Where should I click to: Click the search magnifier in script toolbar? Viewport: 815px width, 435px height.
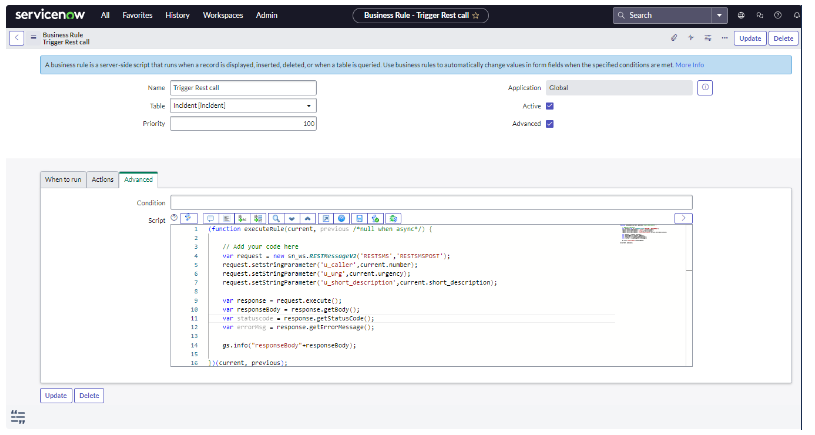[275, 217]
